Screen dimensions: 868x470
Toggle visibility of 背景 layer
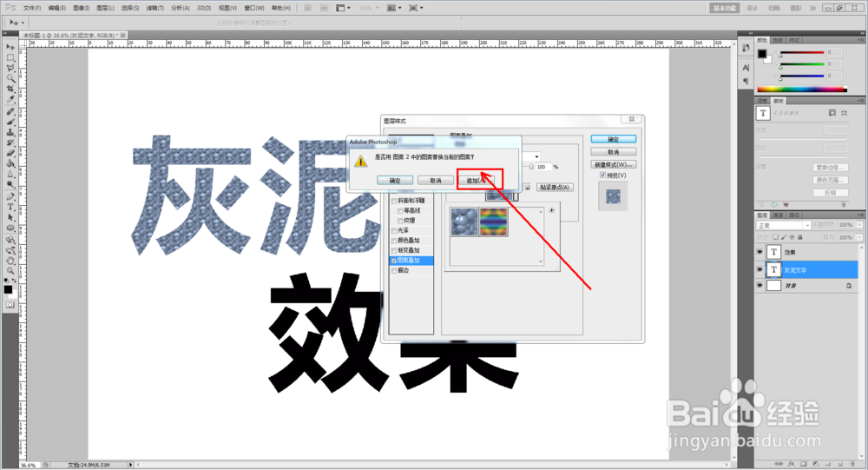point(759,286)
